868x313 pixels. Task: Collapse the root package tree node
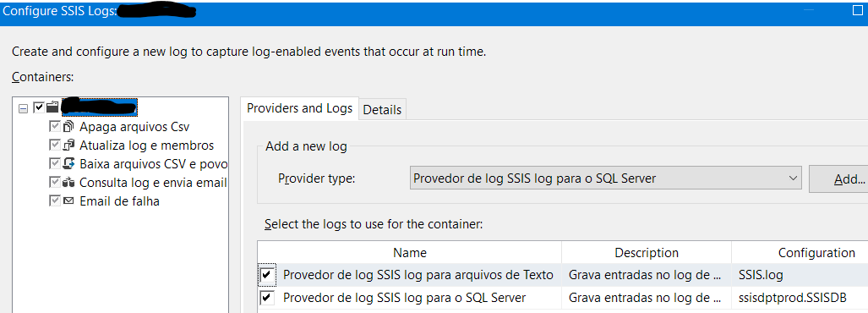[x=23, y=108]
